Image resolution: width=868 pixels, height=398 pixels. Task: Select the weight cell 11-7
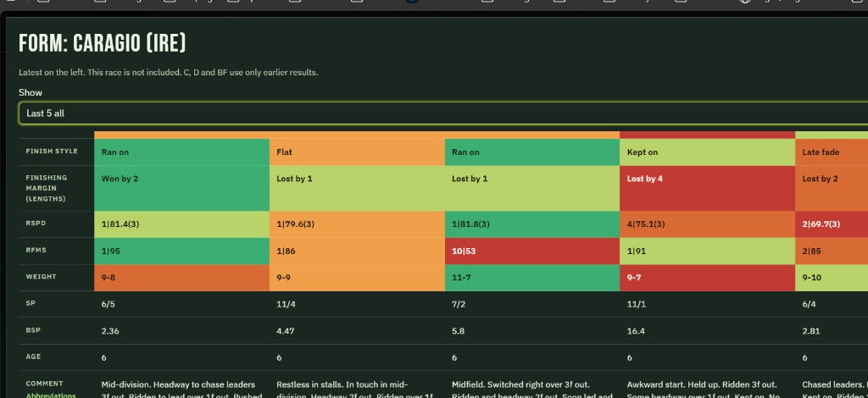(x=532, y=278)
